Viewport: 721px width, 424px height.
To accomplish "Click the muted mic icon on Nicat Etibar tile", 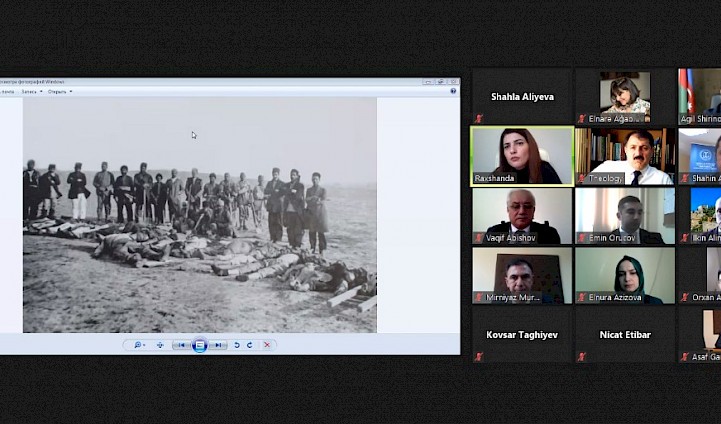I will click(x=582, y=356).
